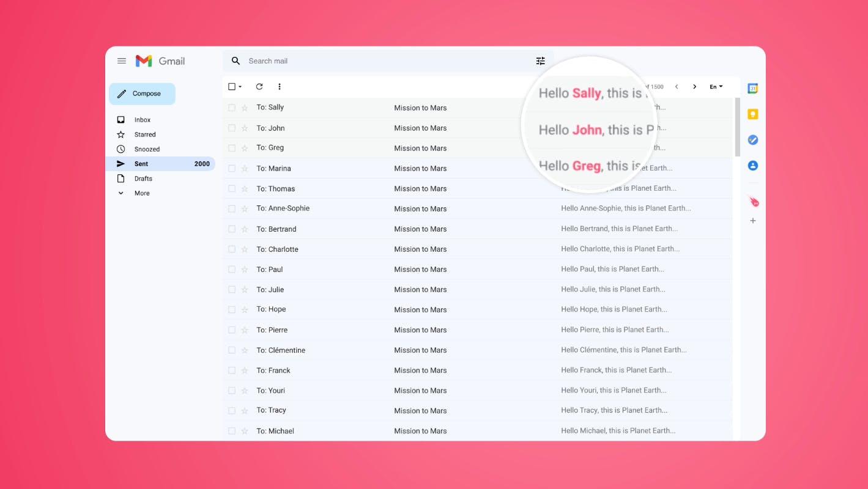Open the Snoozed folder

pyautogui.click(x=147, y=149)
